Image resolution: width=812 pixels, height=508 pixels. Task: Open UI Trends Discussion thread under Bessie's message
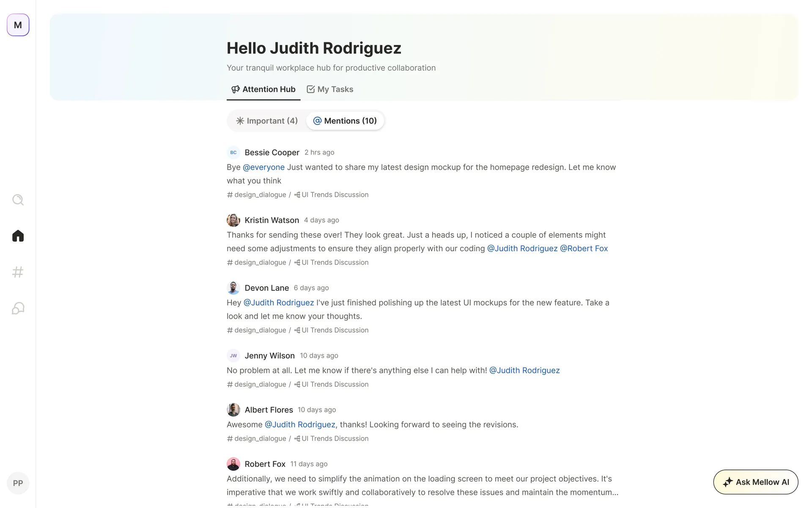click(332, 195)
